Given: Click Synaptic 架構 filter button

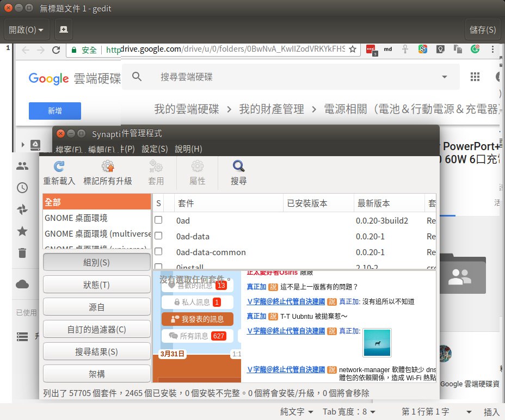Looking at the screenshot, I should (97, 374).
